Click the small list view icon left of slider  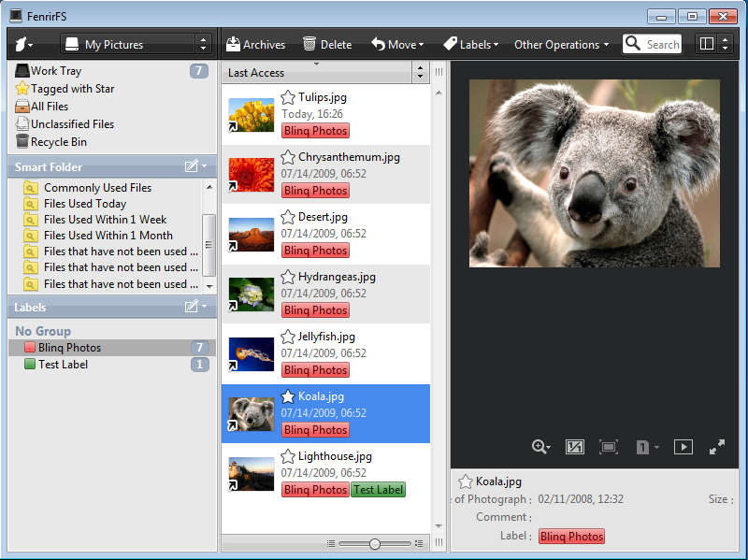point(331,543)
